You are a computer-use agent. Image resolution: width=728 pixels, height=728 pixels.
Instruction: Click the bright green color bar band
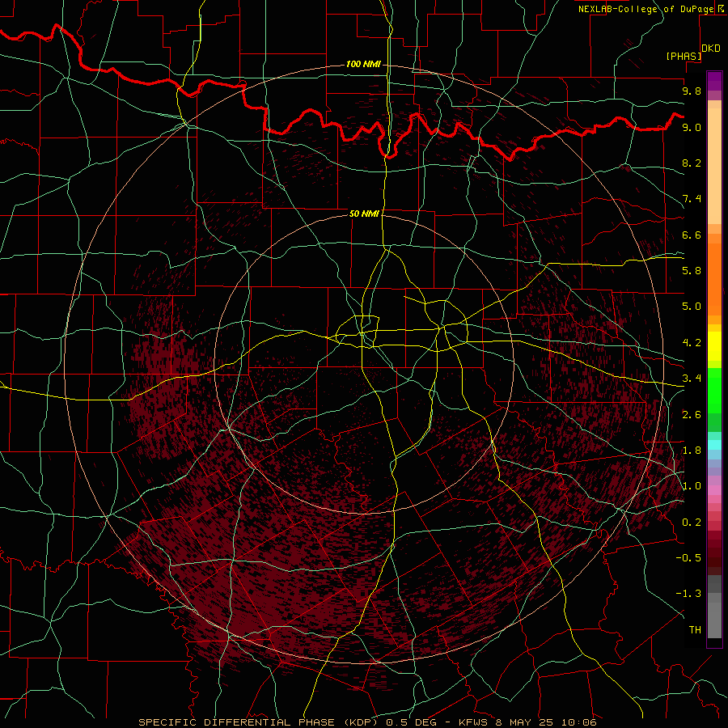tap(714, 391)
